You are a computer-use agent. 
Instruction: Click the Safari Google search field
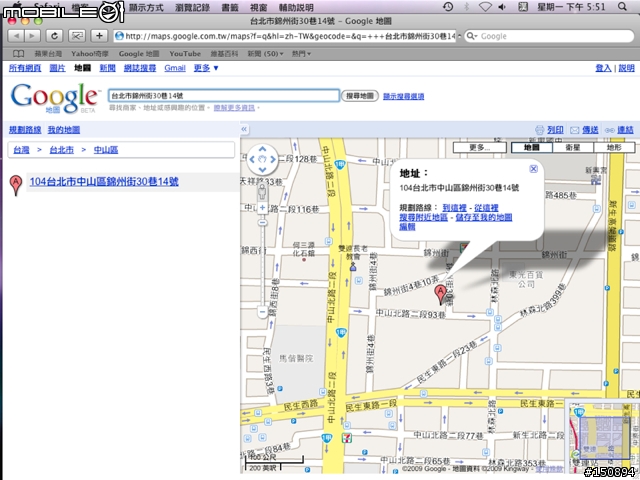[x=549, y=36]
